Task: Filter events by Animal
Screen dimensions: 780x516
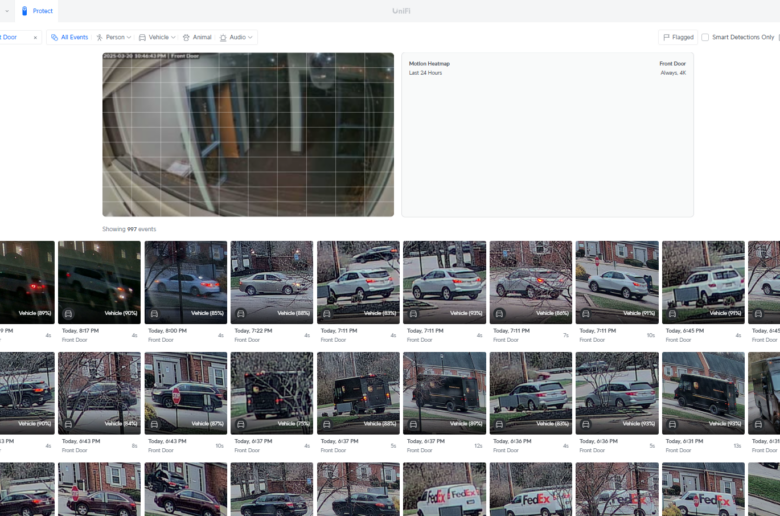Action: click(x=197, y=37)
